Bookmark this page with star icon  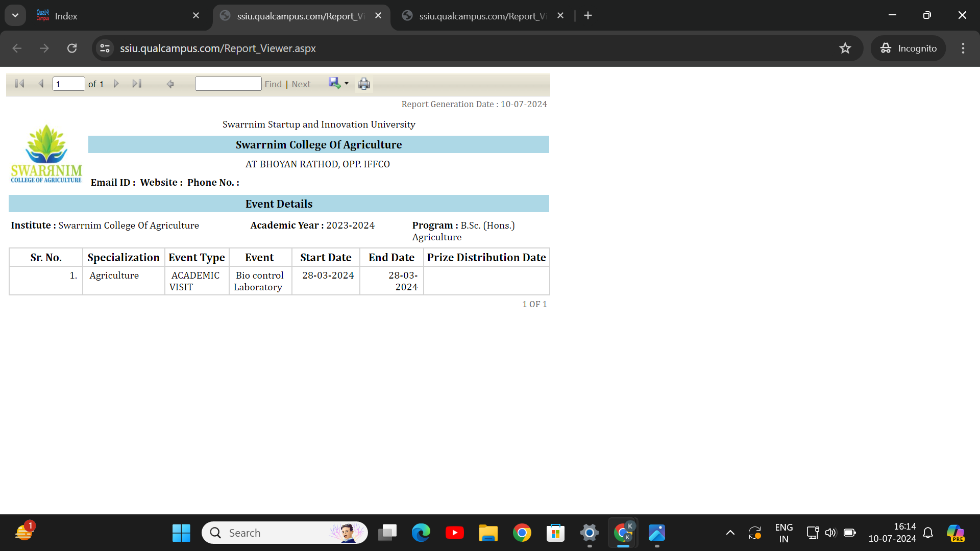(x=845, y=48)
